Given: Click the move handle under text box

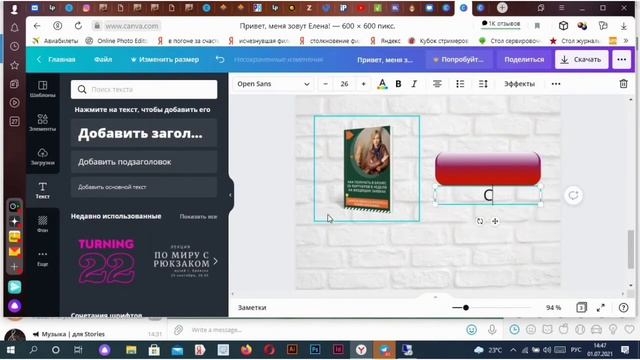Looking at the screenshot, I should coord(495,221).
